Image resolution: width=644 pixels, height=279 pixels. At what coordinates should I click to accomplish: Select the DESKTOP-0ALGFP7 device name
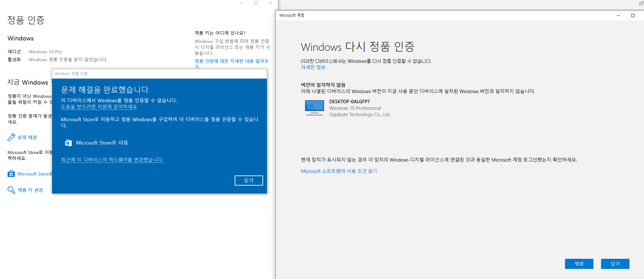(x=349, y=102)
